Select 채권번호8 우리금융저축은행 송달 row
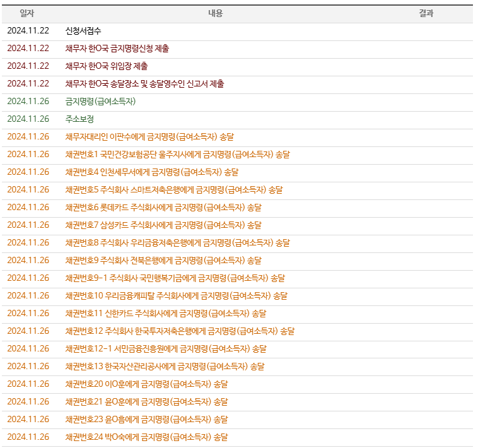Image resolution: width=478 pixels, height=448 pixels. coord(237,243)
